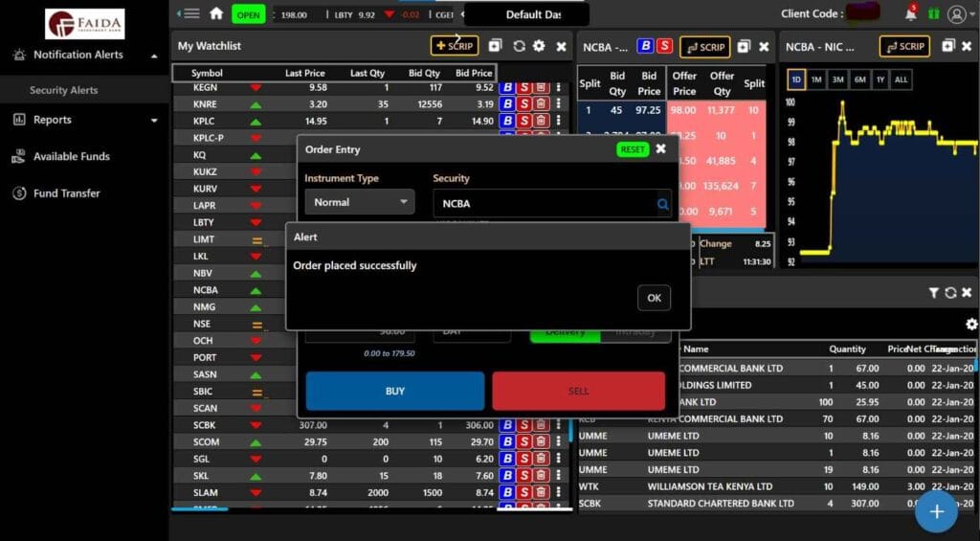Sort watchlist by Bid Qty column
980x541 pixels.
(x=424, y=73)
